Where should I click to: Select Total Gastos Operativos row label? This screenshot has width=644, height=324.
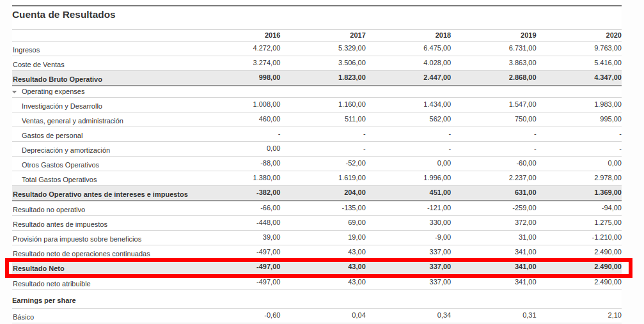tap(59, 180)
